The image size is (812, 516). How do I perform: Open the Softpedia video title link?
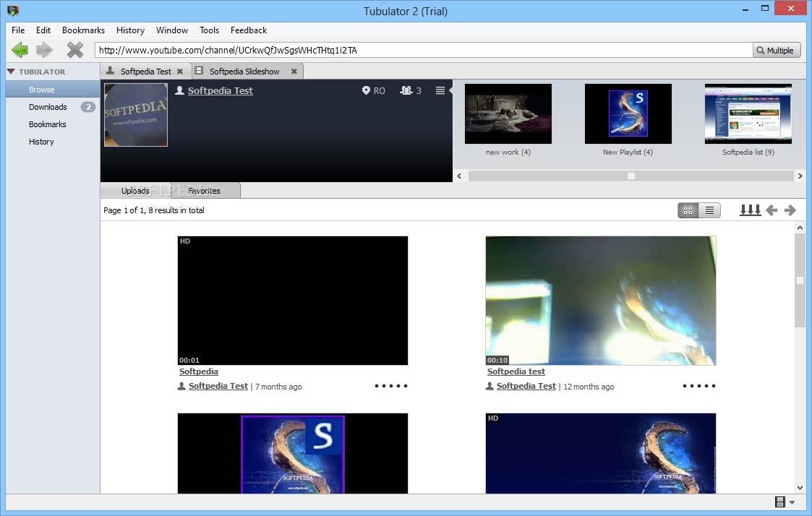coord(198,371)
